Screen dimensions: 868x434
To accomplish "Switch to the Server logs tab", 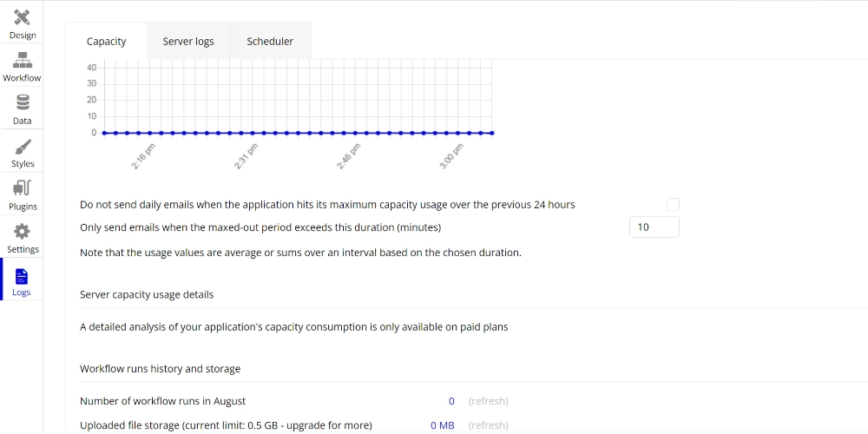I will click(188, 41).
